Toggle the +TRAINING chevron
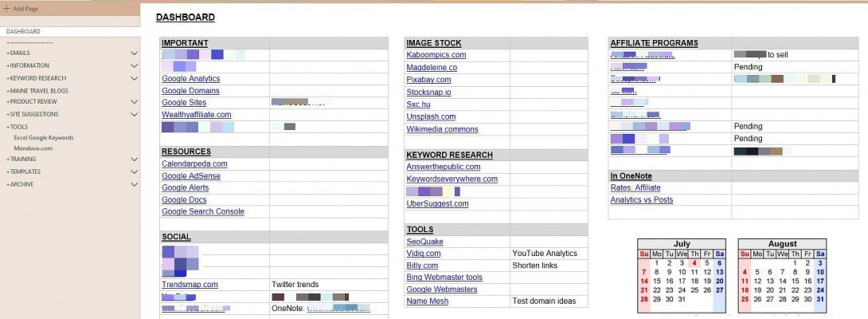This screenshot has height=319, width=868. point(134,159)
